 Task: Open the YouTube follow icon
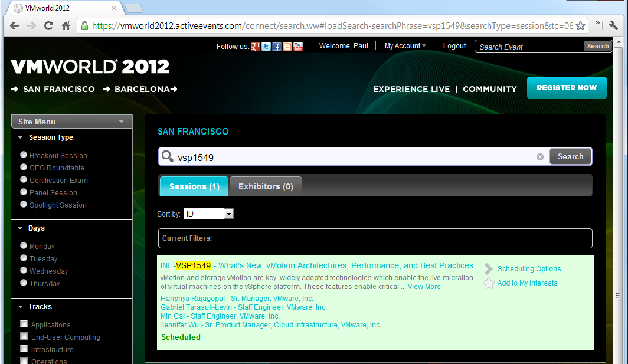298,47
